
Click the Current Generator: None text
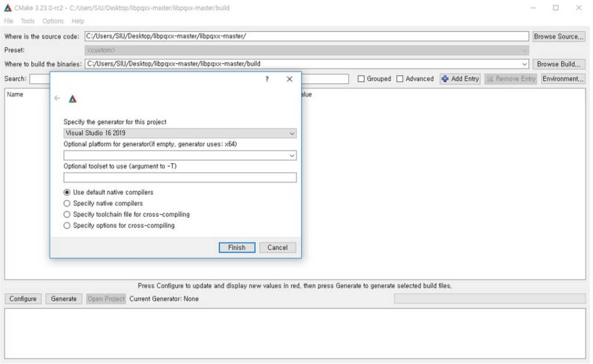pyautogui.click(x=164, y=299)
